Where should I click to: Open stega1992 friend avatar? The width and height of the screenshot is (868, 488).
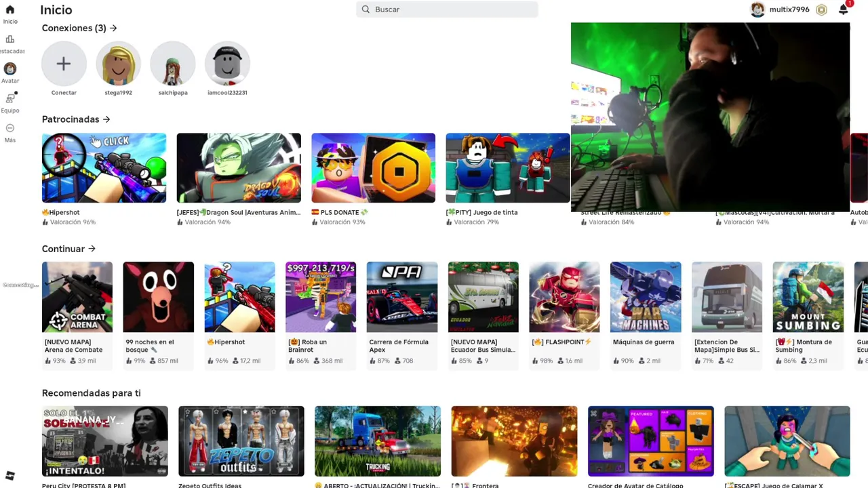pos(118,64)
